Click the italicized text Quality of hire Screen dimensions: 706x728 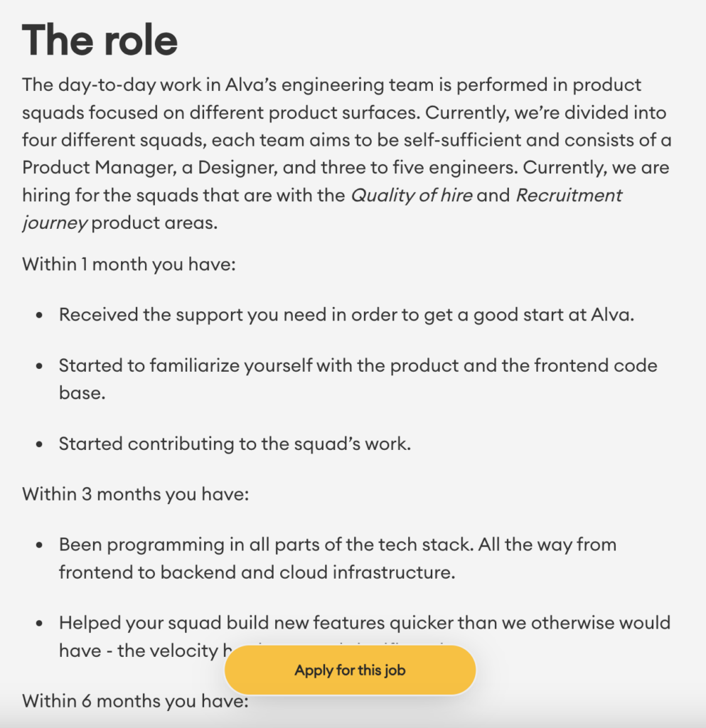(x=412, y=196)
